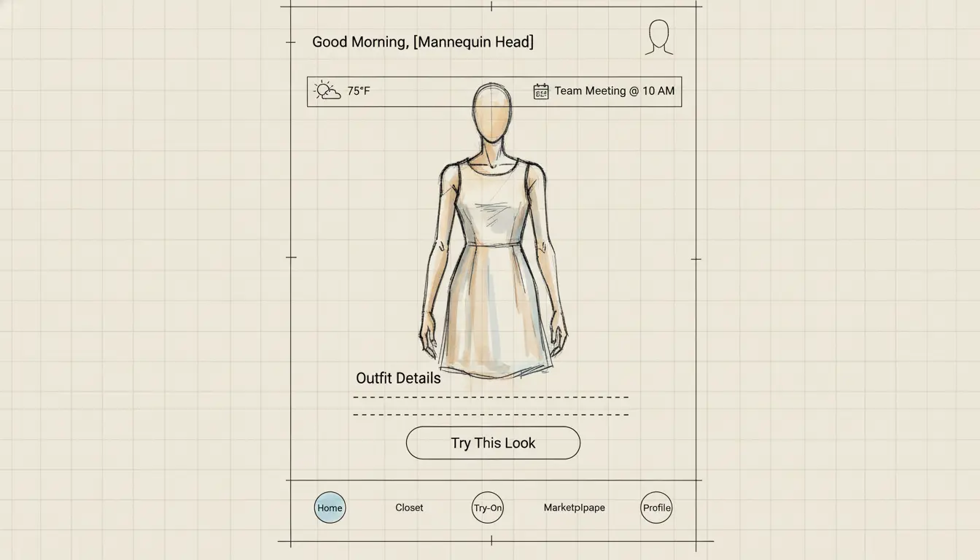Click the 75°F temperature reading

(358, 91)
